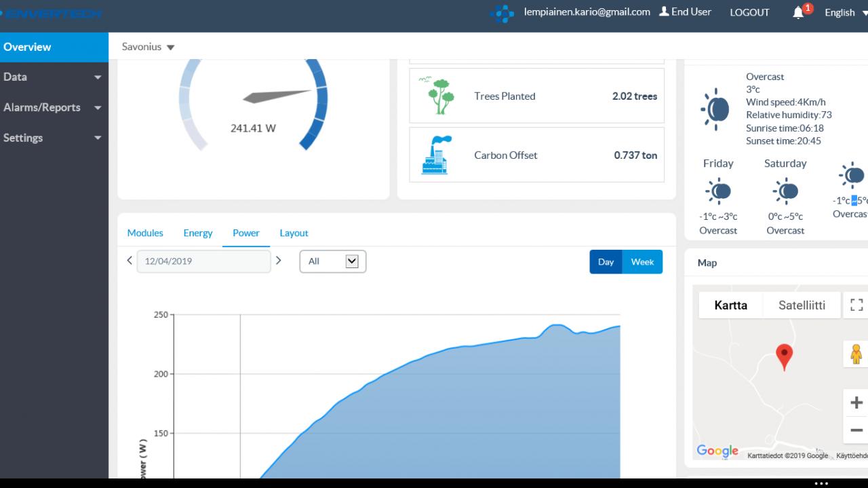Click the End User label
This screenshot has width=868, height=488.
(x=691, y=12)
